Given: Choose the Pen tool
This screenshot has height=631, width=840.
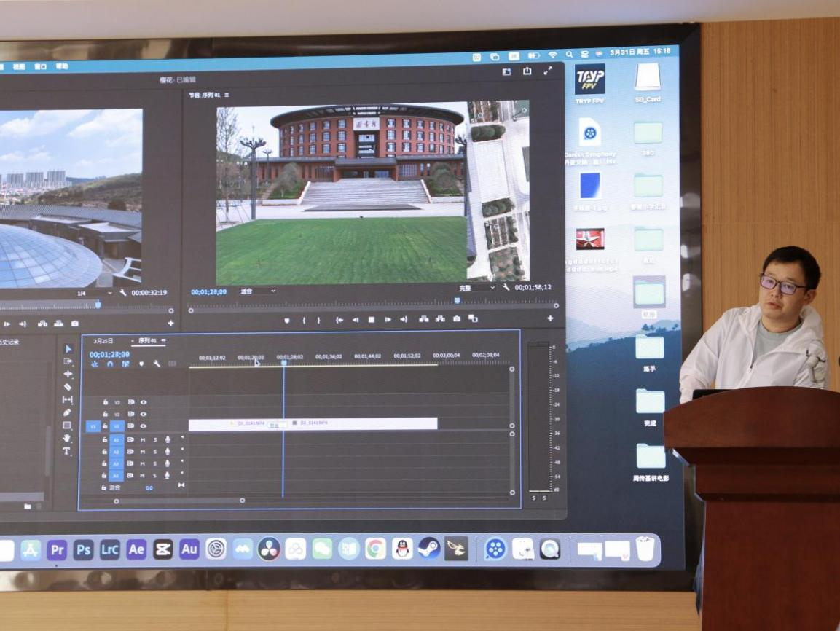Looking at the screenshot, I should (x=68, y=412).
